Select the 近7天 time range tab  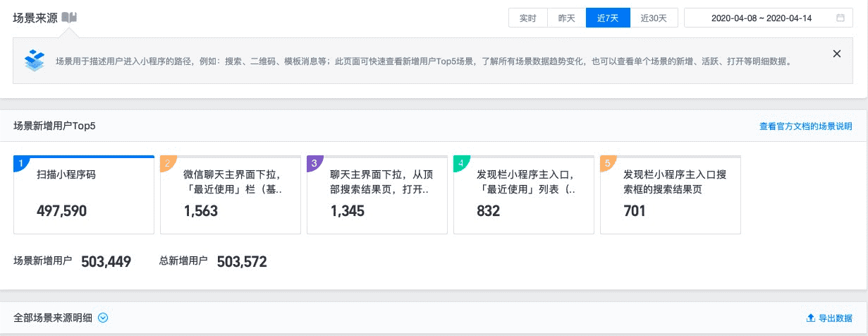(x=608, y=18)
